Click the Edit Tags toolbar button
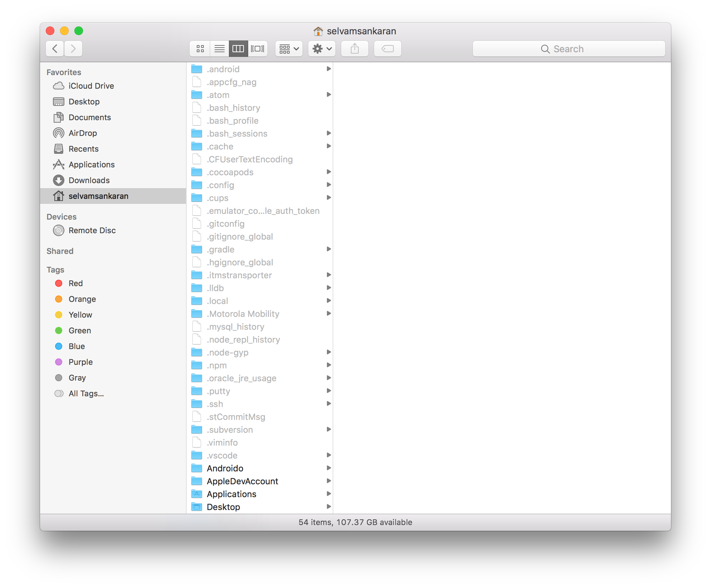Screen dimensions: 711x588 pyautogui.click(x=388, y=49)
